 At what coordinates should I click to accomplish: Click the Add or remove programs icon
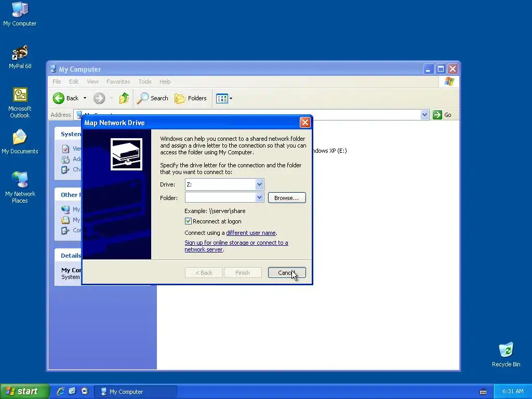pos(65,159)
